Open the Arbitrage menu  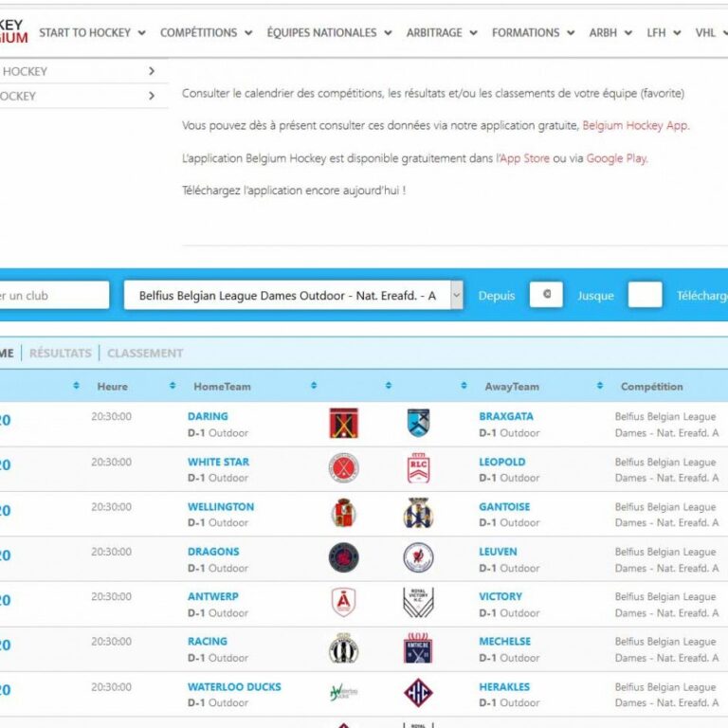(x=442, y=32)
